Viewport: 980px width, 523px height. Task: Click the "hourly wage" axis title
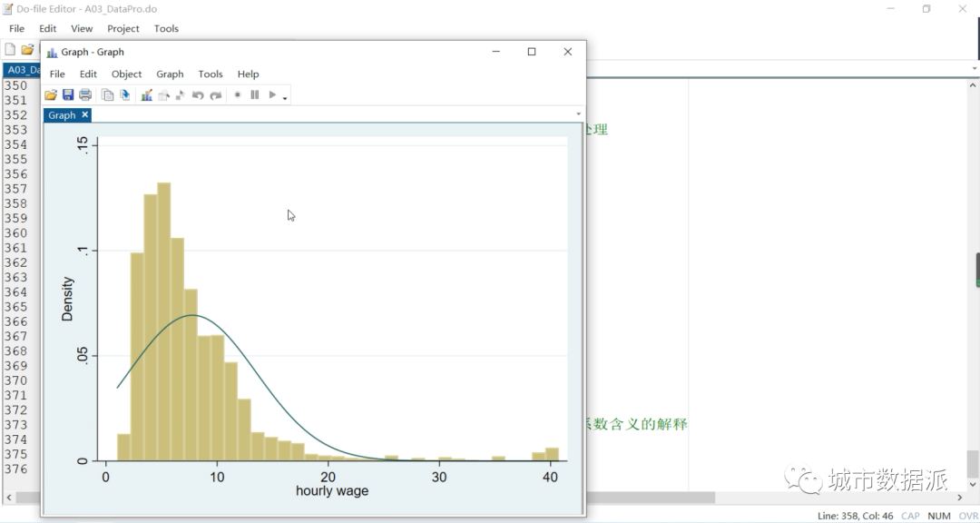point(332,491)
